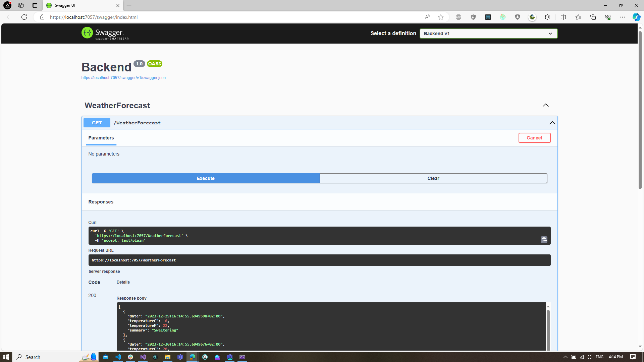Copy the curl command to clipboard

(544, 240)
